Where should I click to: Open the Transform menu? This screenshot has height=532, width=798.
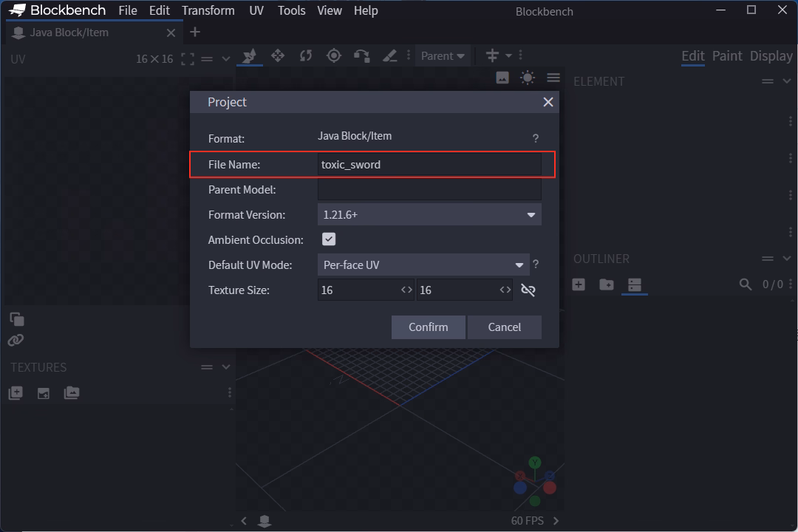coord(208,10)
